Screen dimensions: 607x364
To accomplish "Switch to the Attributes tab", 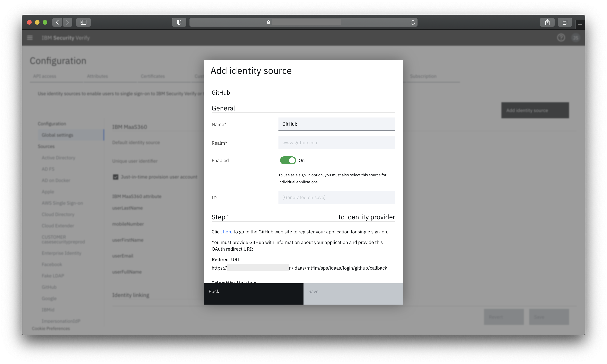I will click(97, 76).
